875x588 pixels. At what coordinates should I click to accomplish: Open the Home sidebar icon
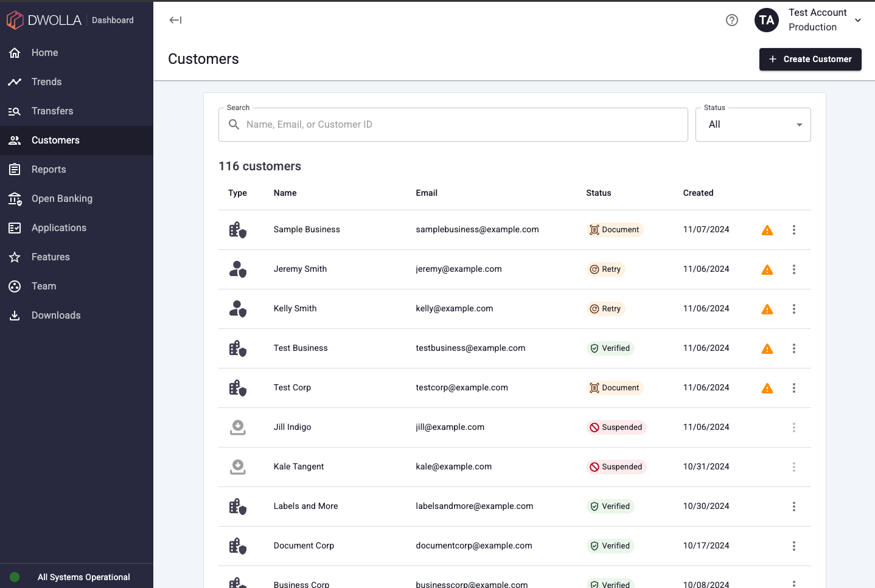(15, 52)
